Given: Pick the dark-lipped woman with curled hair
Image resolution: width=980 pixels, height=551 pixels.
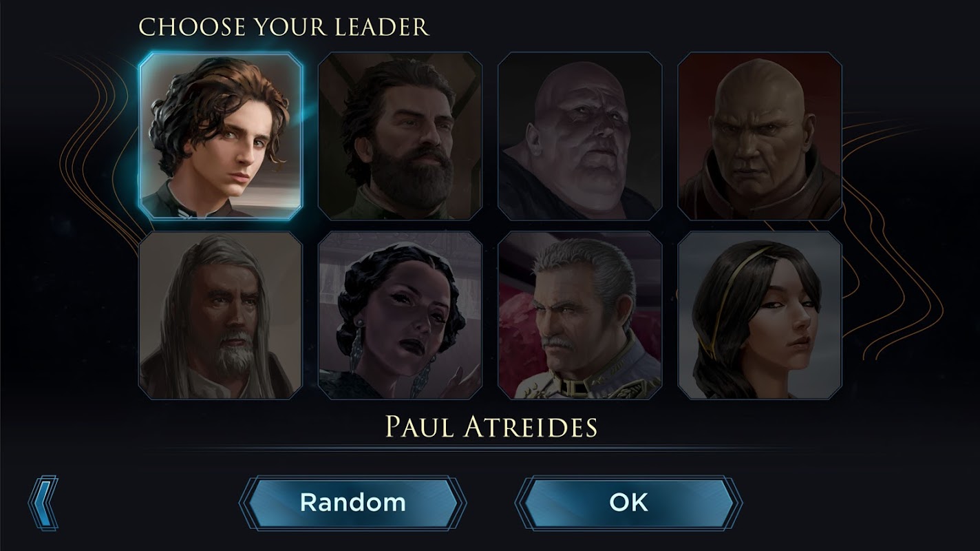Looking at the screenshot, I should pos(401,315).
